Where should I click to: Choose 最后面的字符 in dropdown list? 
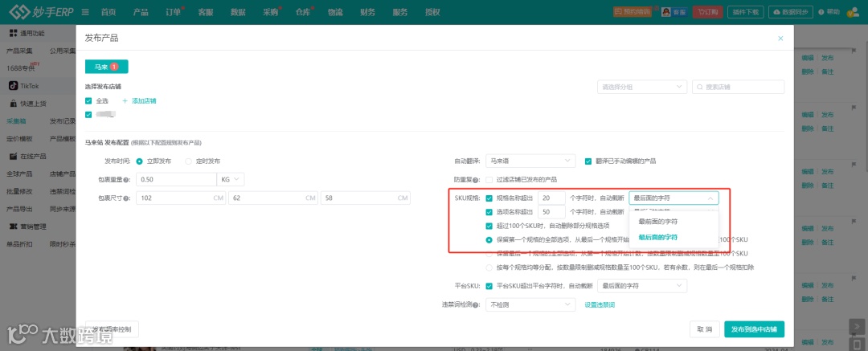point(674,237)
